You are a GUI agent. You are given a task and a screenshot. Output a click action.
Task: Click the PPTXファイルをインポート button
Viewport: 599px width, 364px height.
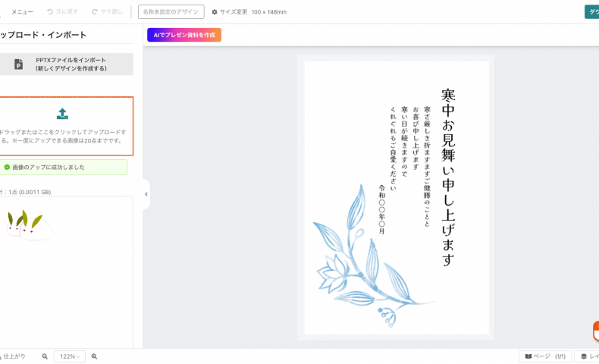coord(67,64)
